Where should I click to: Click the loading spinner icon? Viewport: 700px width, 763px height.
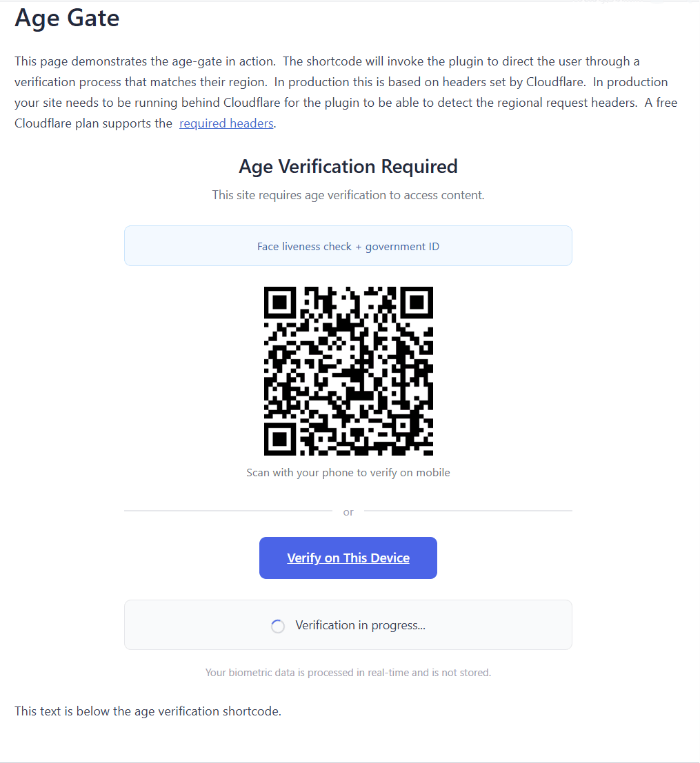278,626
